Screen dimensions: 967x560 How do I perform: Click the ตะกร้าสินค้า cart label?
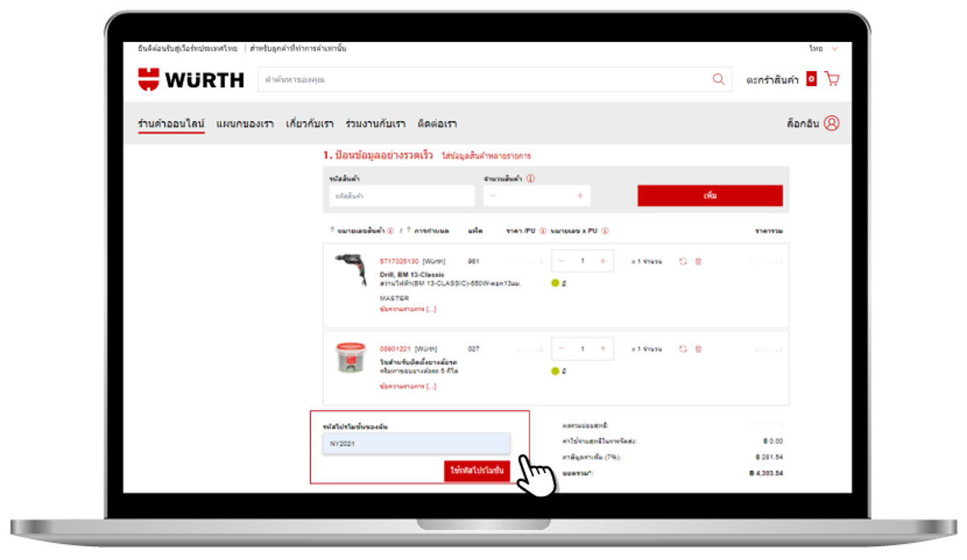tap(772, 79)
